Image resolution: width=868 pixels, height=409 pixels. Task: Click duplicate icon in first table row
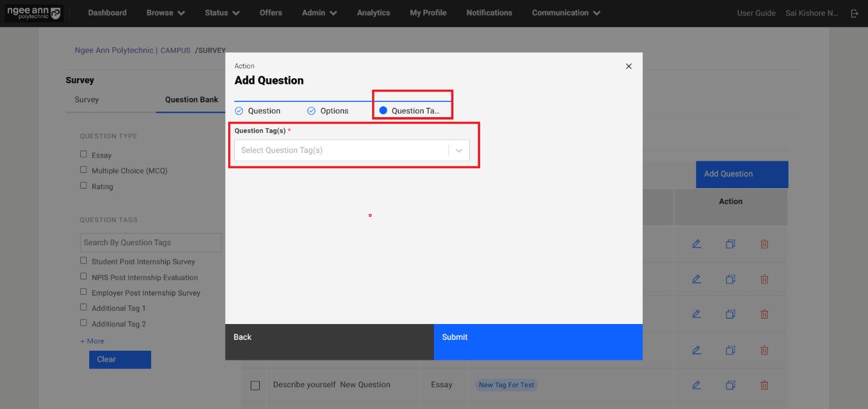[x=730, y=244]
